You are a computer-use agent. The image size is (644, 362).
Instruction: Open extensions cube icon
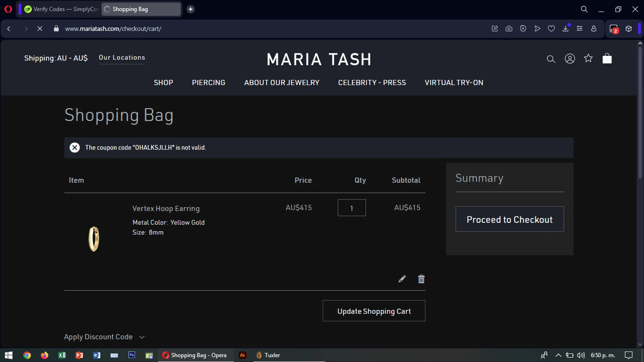click(629, 29)
